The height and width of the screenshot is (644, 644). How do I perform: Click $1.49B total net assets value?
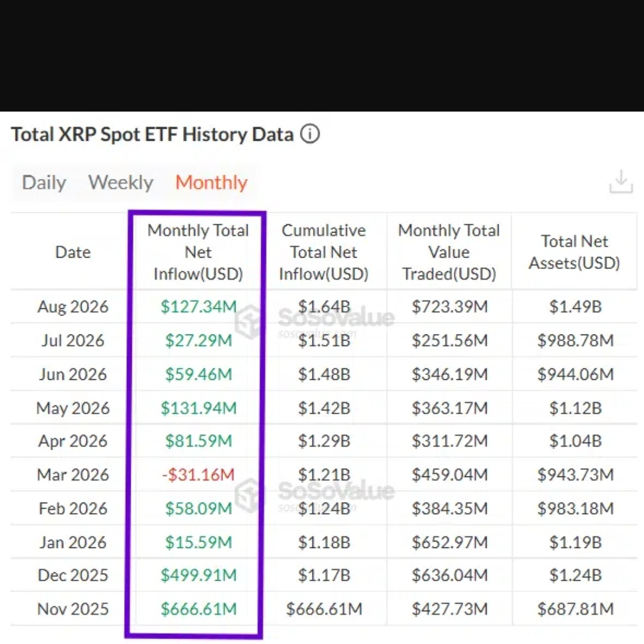pos(575,306)
